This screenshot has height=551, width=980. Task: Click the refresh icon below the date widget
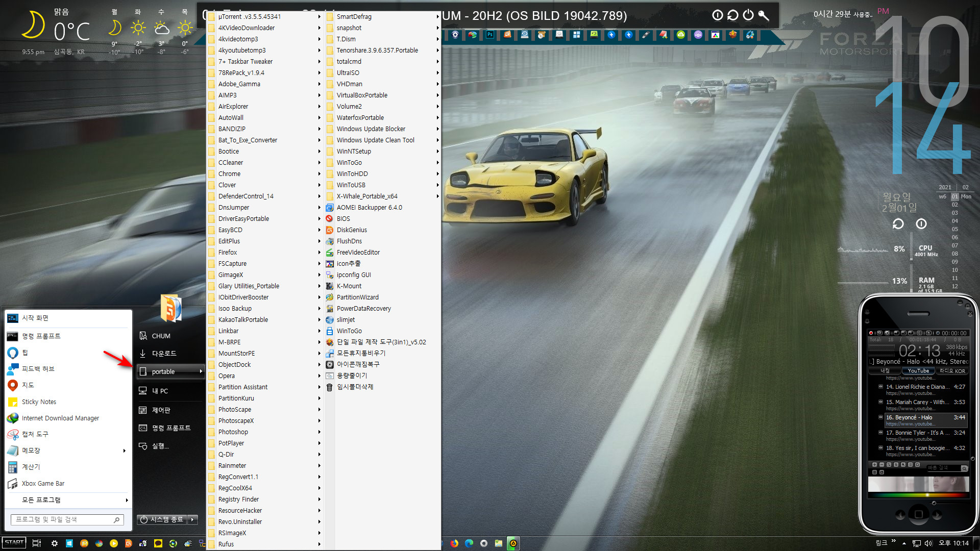898,224
